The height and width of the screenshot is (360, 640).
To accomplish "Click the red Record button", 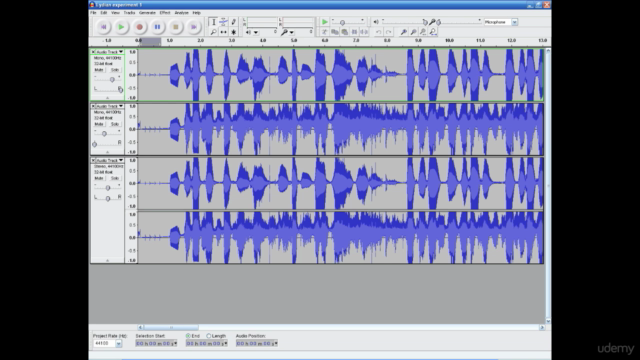I will 139,27.
